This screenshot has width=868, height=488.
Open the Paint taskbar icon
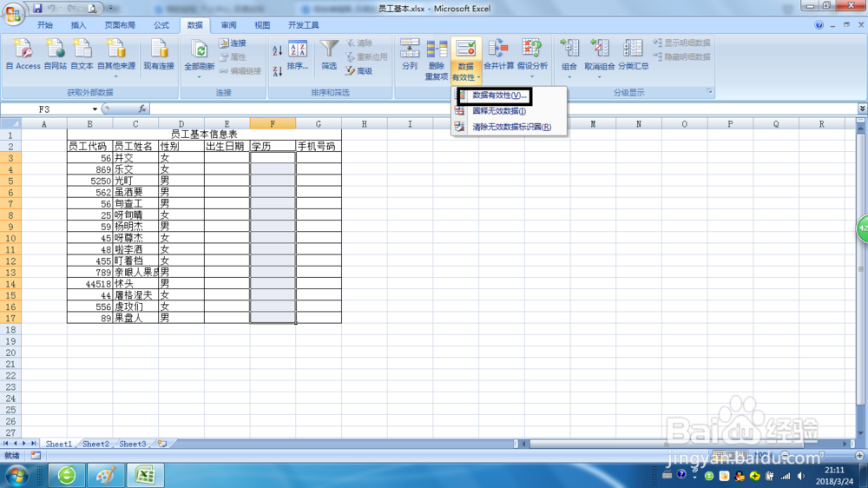click(105, 475)
